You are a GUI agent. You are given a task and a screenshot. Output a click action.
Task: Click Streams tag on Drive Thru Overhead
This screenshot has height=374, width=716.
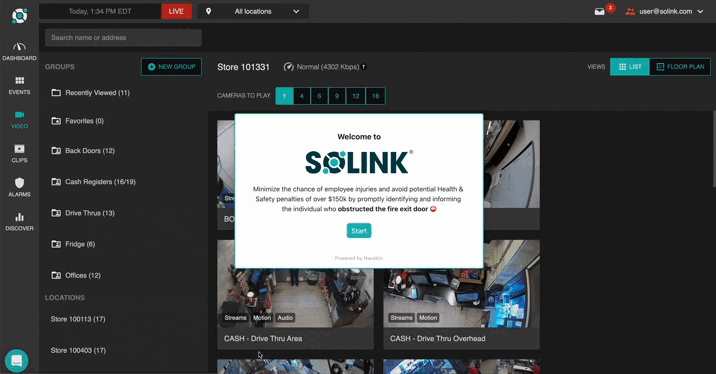click(401, 318)
